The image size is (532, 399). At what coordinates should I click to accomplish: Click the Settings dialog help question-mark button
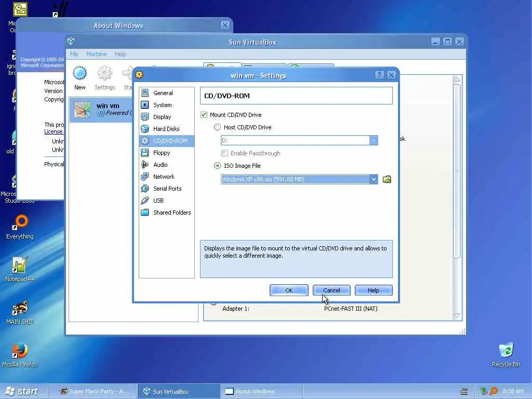click(x=379, y=75)
